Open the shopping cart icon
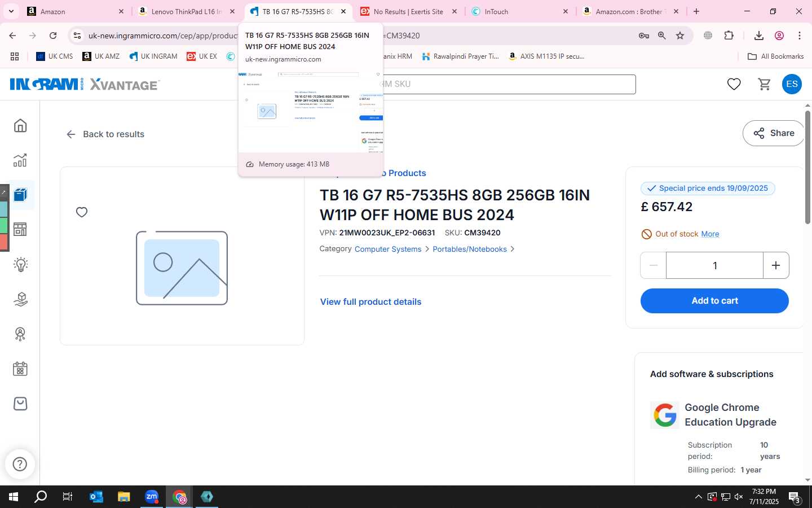This screenshot has width=812, height=508. tap(764, 84)
